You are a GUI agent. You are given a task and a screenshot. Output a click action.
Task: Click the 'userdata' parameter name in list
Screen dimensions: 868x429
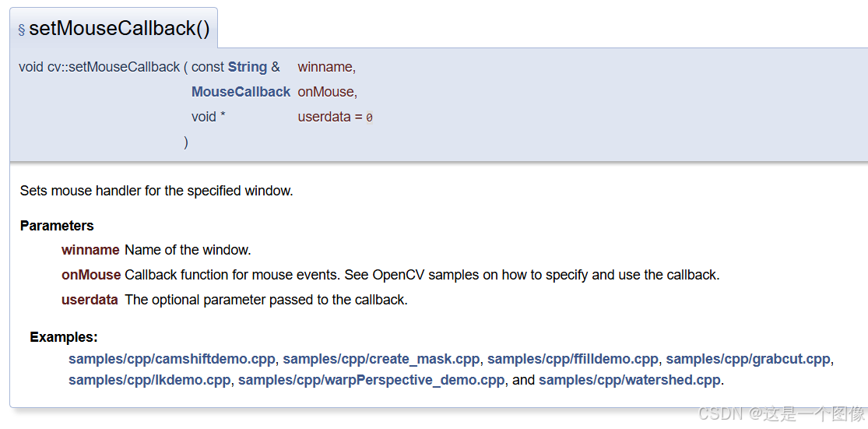[90, 300]
